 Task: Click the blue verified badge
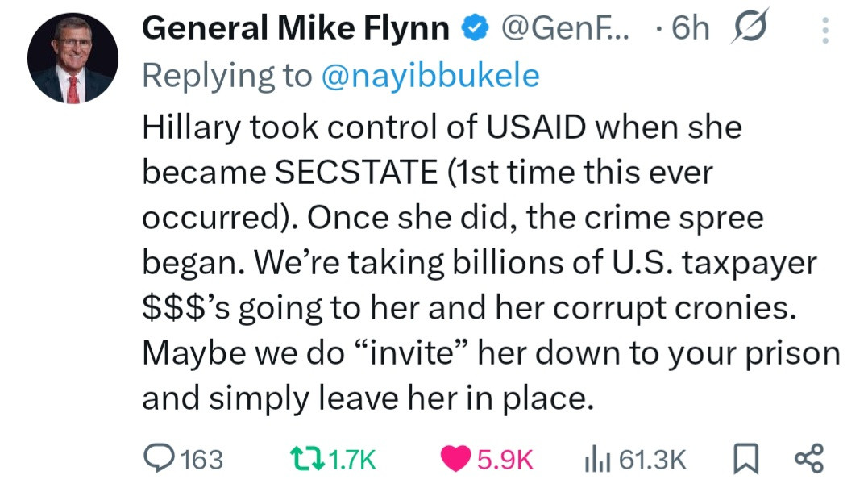tap(474, 30)
